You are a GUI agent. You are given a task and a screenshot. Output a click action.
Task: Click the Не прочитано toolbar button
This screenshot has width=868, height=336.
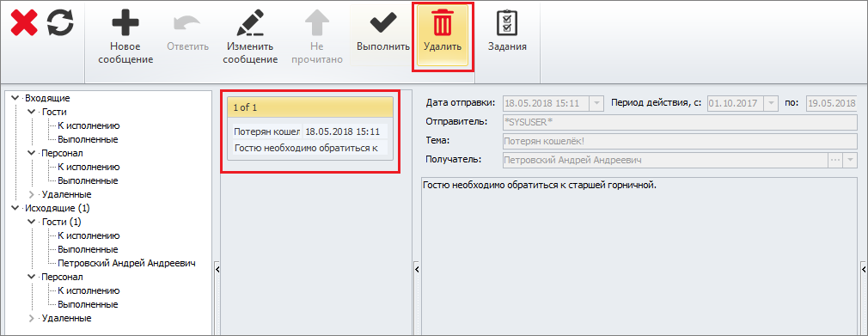tap(317, 38)
